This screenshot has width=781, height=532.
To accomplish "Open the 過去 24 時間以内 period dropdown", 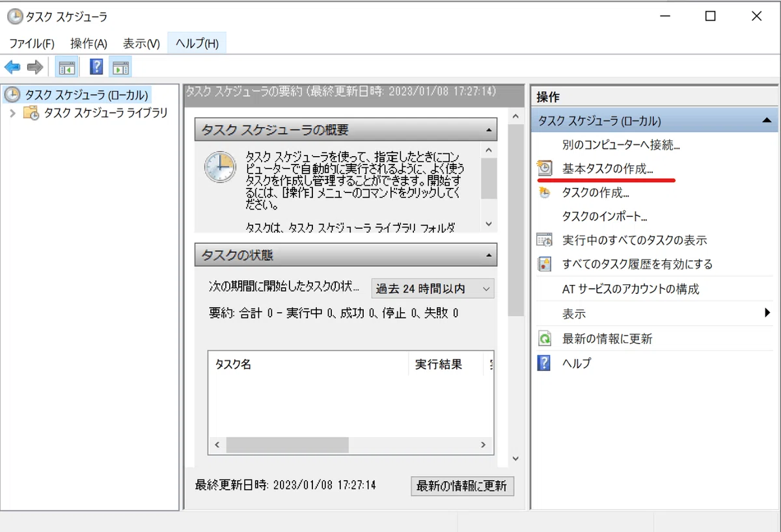I will pyautogui.click(x=433, y=288).
